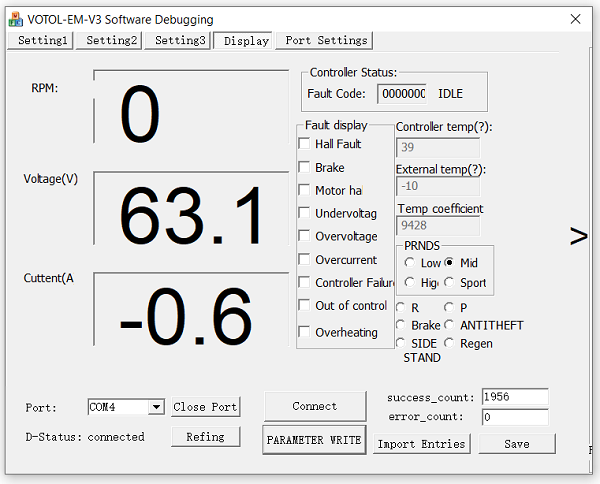Image resolution: width=600 pixels, height=484 pixels.
Task: Check the Overheating fault box
Action: click(x=305, y=332)
